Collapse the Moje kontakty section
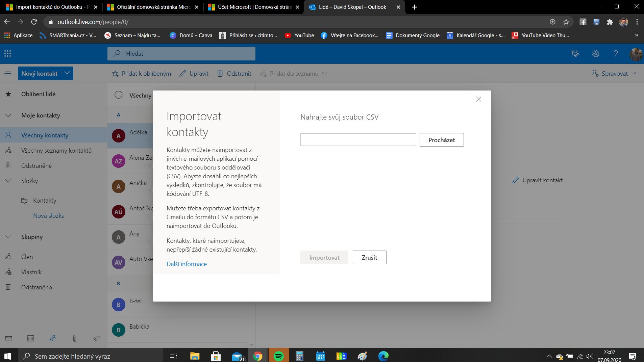The image size is (644, 362). click(x=8, y=115)
